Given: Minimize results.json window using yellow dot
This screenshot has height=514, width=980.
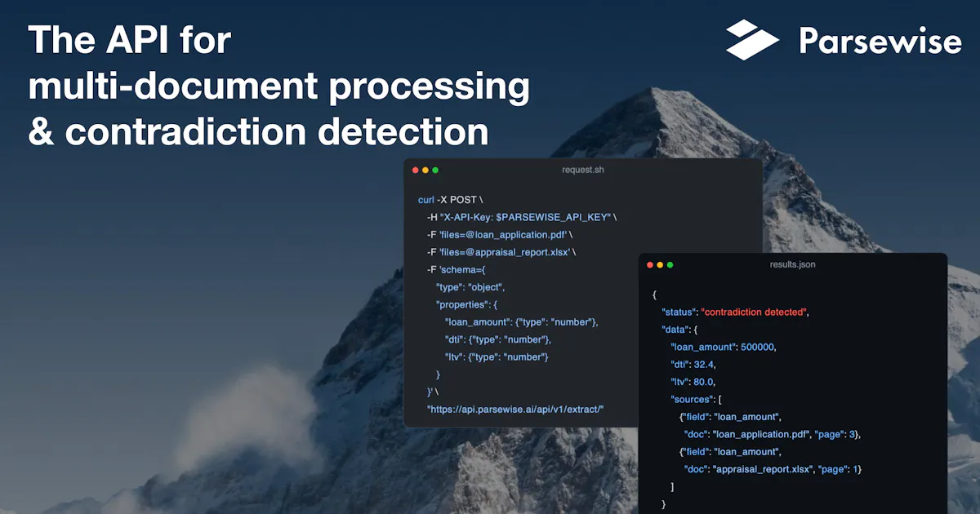Looking at the screenshot, I should [661, 264].
